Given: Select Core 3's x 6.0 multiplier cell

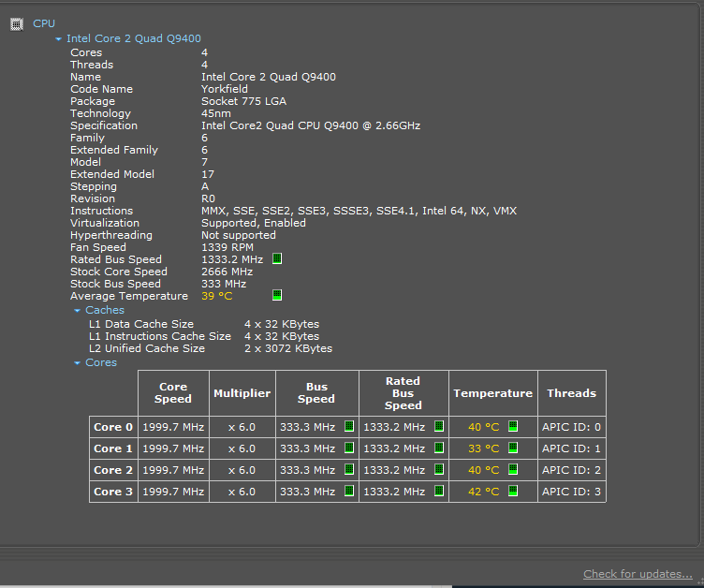Looking at the screenshot, I should (242, 492).
